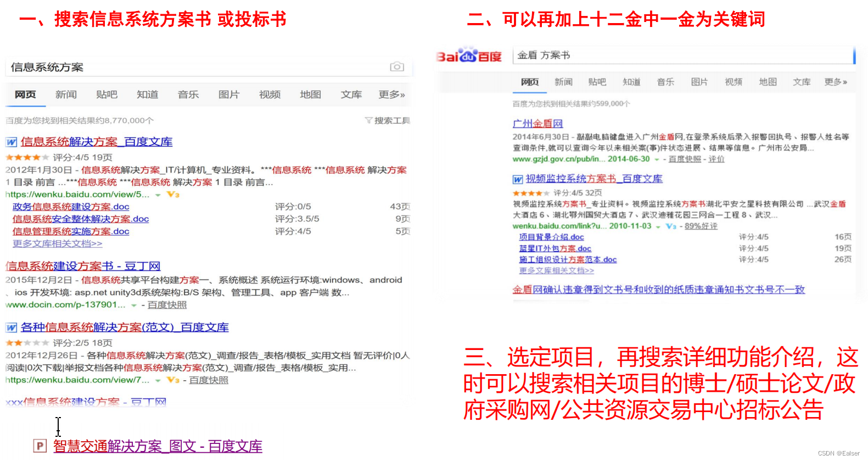The height and width of the screenshot is (461, 868).
Task: Open 政务信息系统建设方案.doc
Action: (71, 207)
